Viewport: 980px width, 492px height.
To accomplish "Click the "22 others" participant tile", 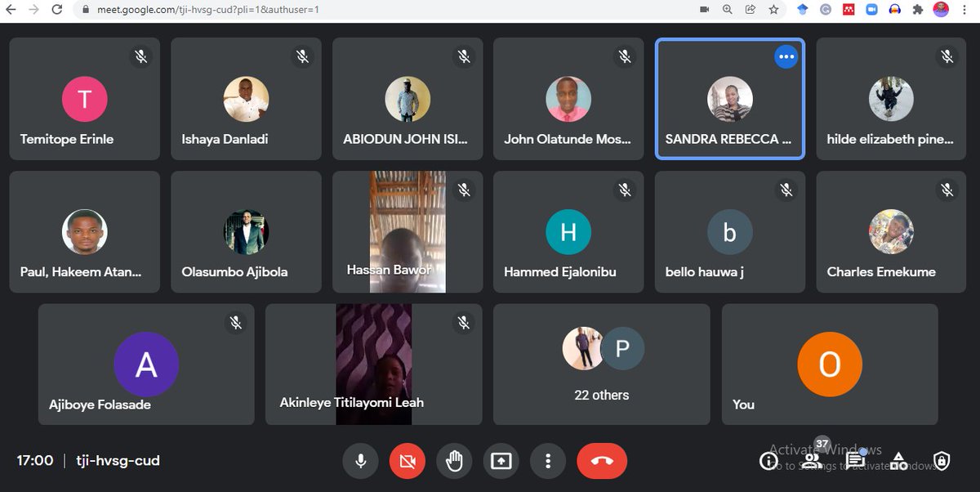I will tap(601, 364).
